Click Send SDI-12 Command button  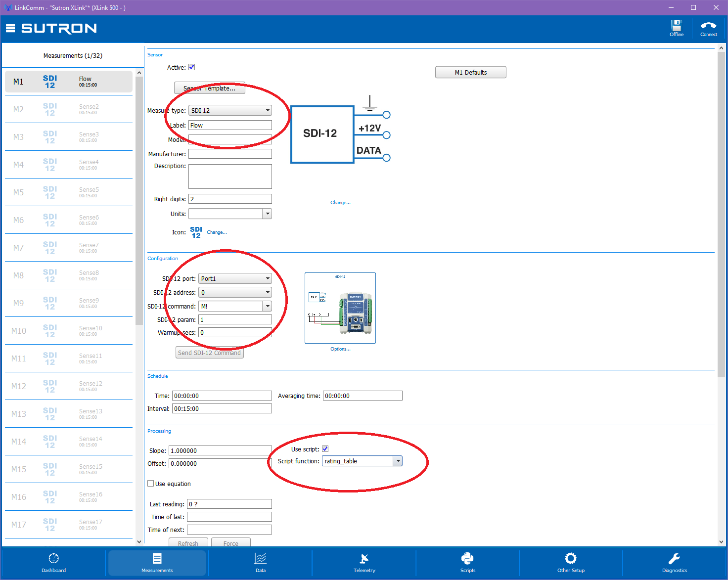(x=210, y=353)
